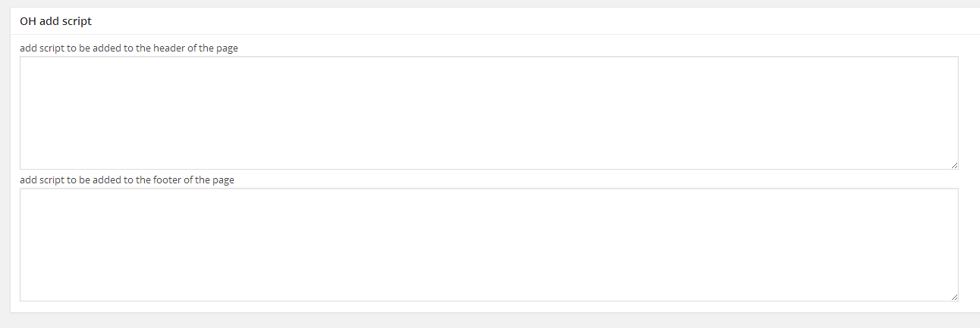Click the first "add" in the header label
The image size is (980, 328).
pyautogui.click(x=28, y=48)
